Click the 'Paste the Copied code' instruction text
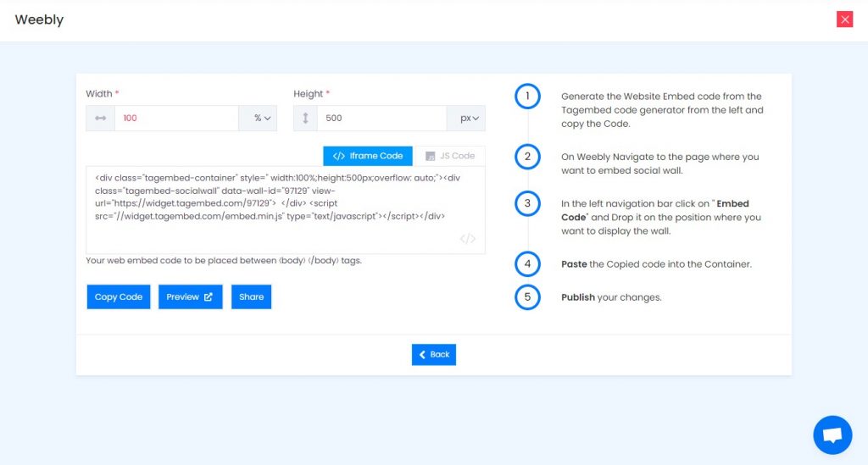The image size is (868, 465). [657, 264]
